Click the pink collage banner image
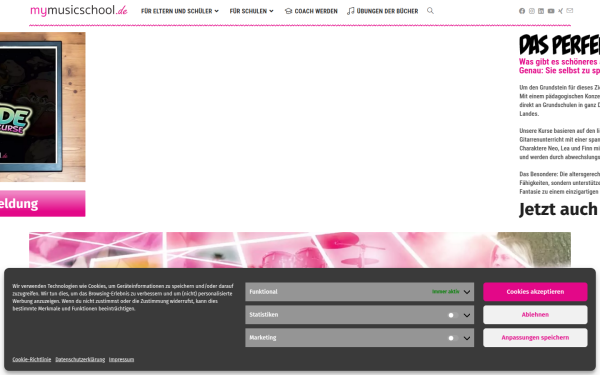Viewport: 600px width, 375px height. click(300, 250)
